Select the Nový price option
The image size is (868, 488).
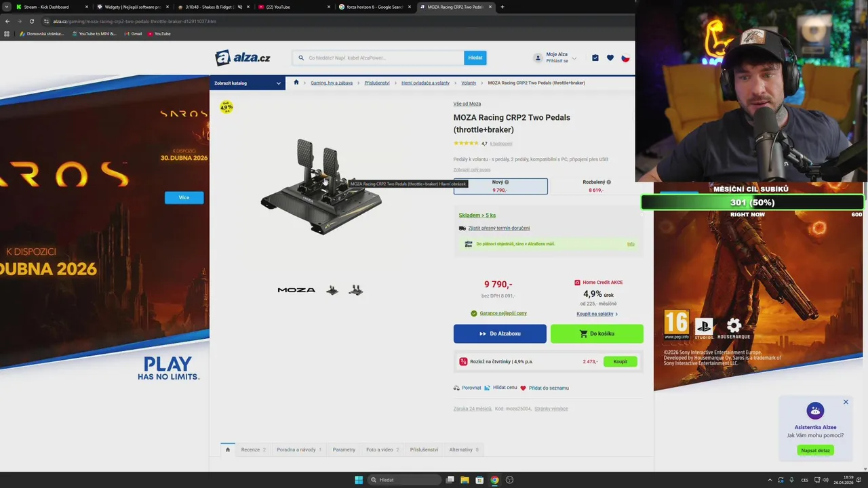click(x=500, y=186)
